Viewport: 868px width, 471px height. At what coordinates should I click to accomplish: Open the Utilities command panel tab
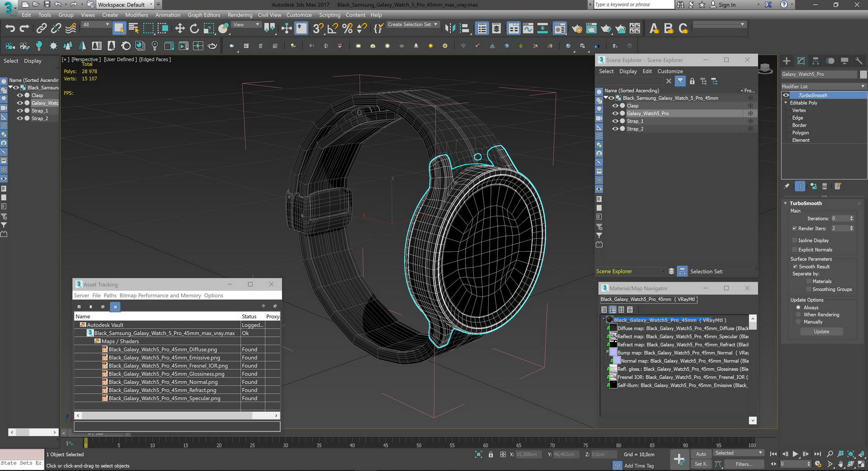pos(859,61)
